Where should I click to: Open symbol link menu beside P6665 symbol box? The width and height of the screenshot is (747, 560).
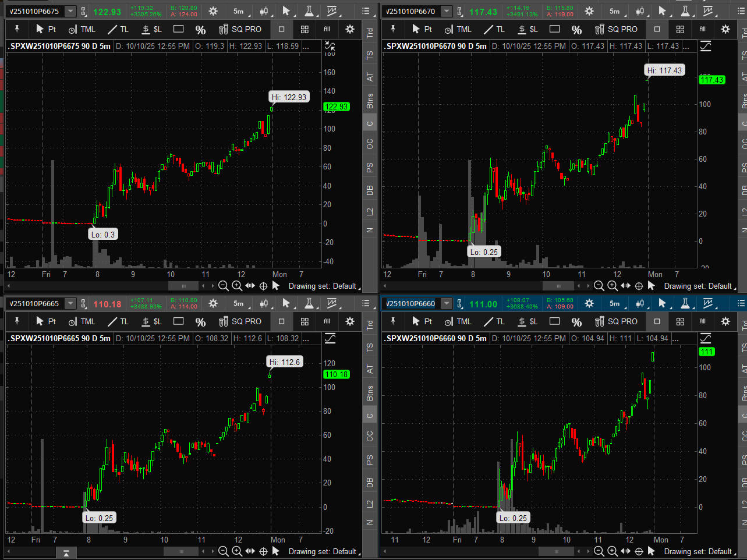pos(83,303)
